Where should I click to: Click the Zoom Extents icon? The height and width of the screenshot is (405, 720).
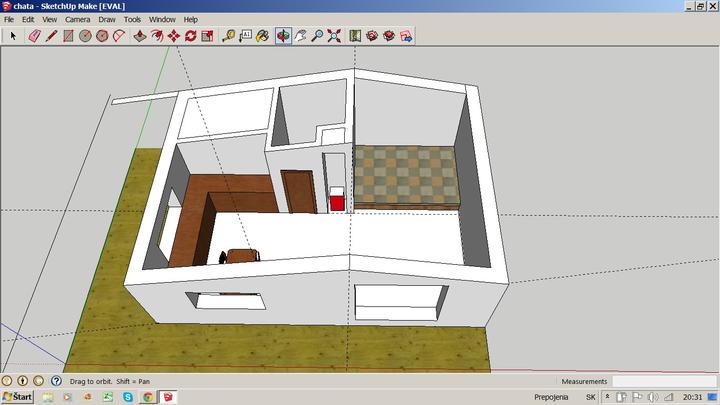tap(334, 36)
